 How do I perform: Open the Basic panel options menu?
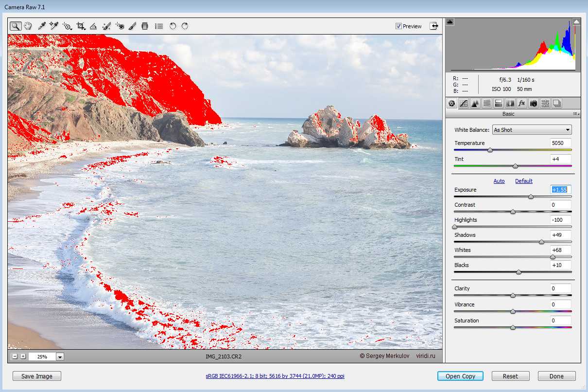pos(575,114)
